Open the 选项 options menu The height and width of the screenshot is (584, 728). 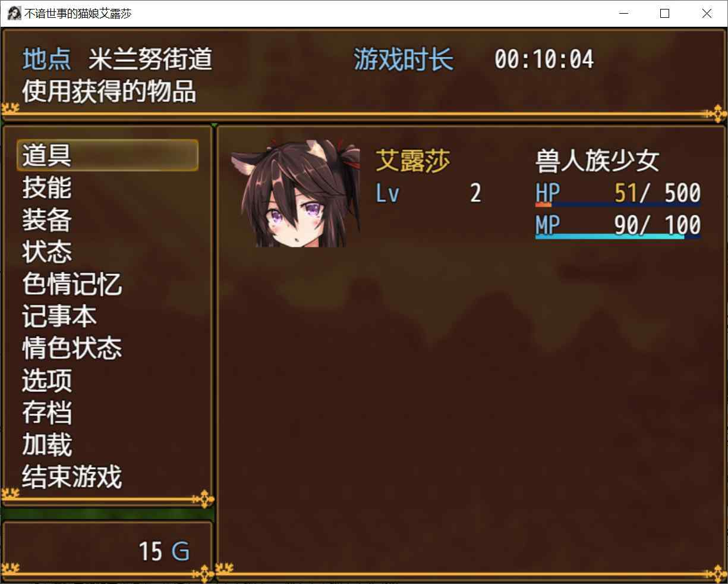[x=47, y=381]
